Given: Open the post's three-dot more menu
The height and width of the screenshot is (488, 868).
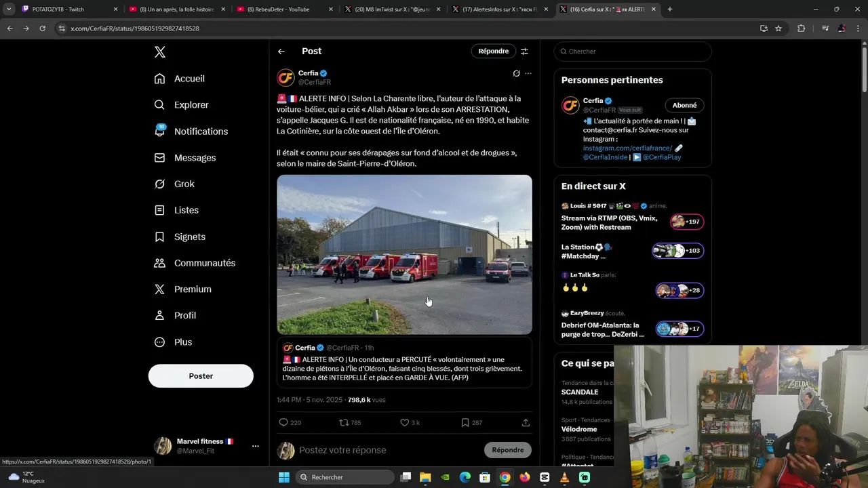Looking at the screenshot, I should tap(528, 73).
